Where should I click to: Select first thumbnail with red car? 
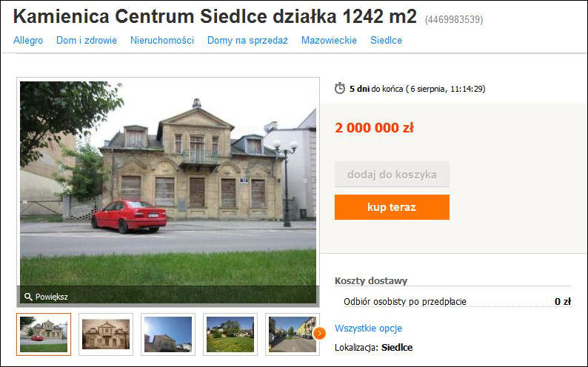[x=44, y=334]
